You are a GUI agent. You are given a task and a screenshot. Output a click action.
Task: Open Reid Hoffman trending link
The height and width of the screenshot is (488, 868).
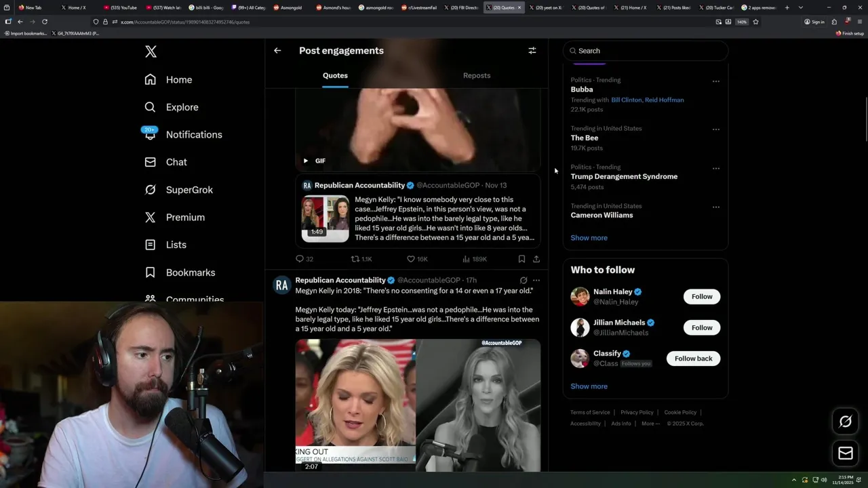click(664, 100)
